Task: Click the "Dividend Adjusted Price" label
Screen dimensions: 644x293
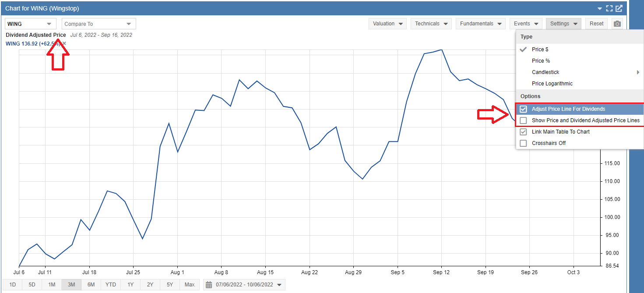Action: (36, 35)
